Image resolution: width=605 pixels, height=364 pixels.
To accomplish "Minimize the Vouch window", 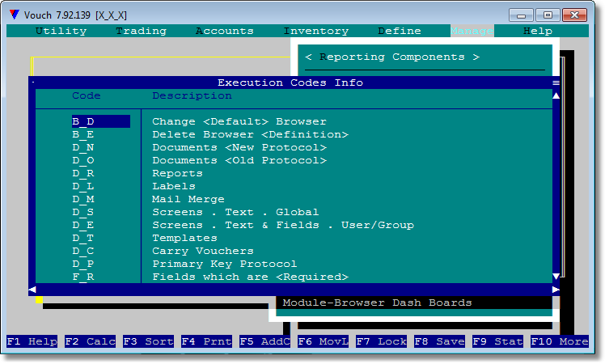I will pos(521,15).
